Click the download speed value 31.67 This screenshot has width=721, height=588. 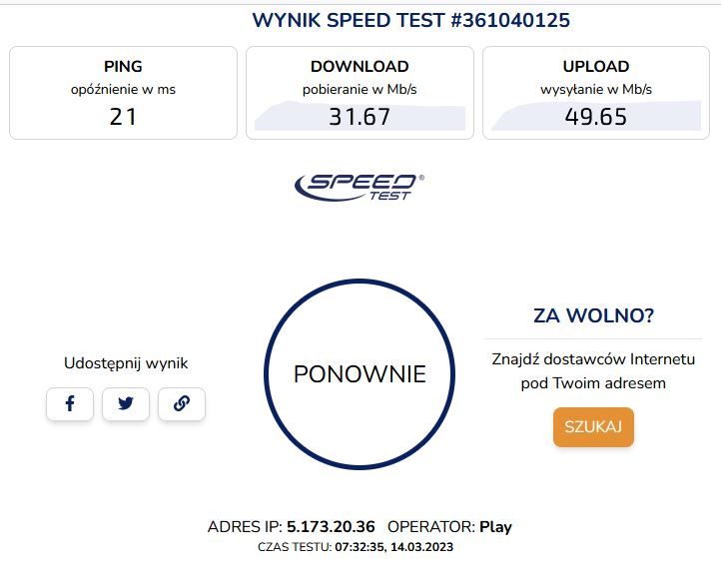click(x=360, y=117)
